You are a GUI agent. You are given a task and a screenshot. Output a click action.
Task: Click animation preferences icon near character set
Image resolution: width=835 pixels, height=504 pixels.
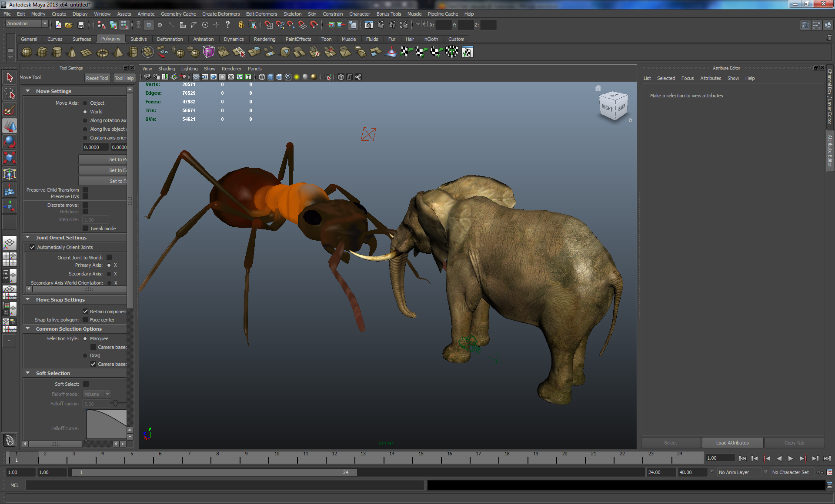point(830,472)
